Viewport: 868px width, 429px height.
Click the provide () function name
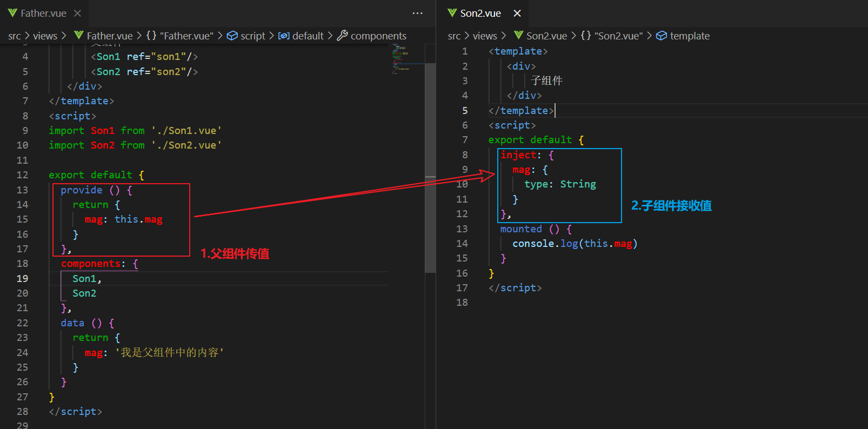82,190
